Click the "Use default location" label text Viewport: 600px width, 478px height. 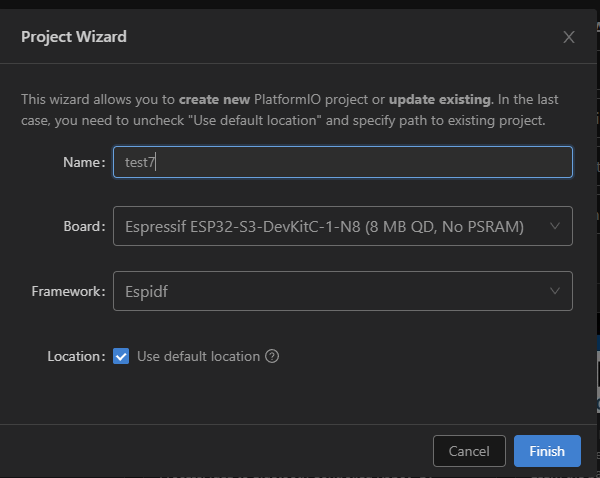point(198,357)
